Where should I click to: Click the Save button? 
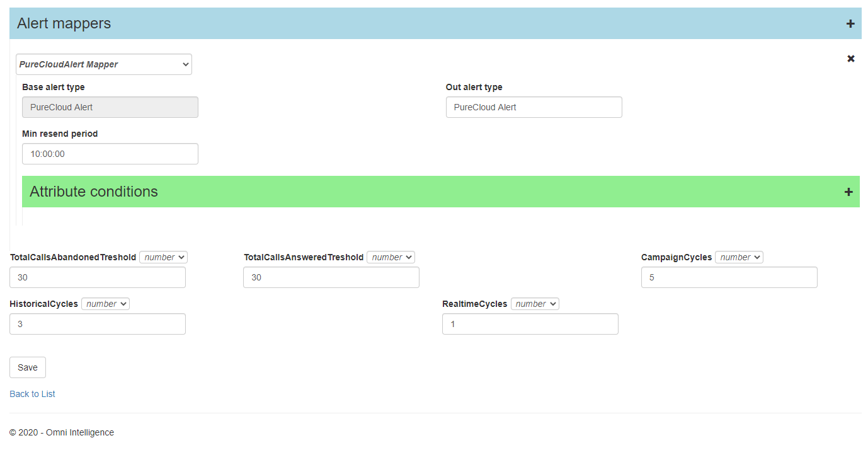pos(28,367)
